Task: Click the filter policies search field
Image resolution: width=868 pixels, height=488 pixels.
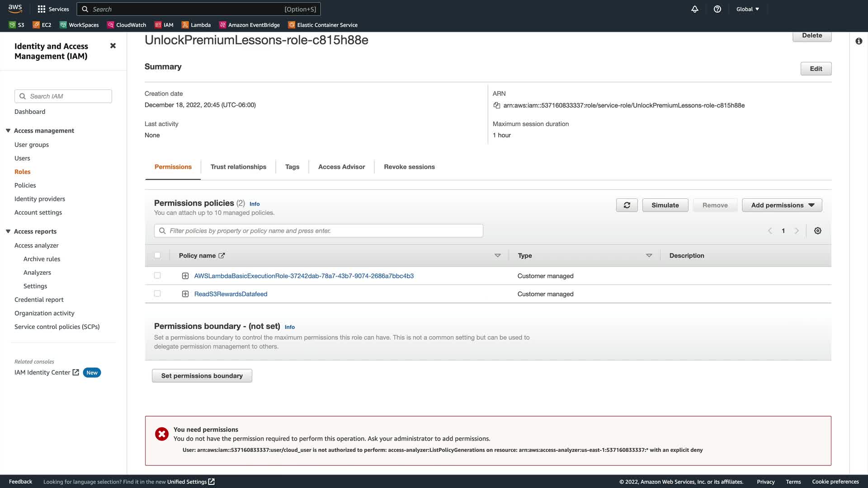Action: [318, 231]
